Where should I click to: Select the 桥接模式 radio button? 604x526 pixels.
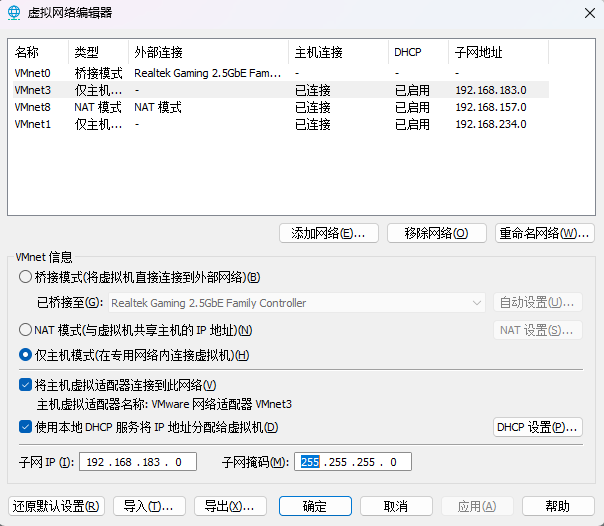click(25, 277)
